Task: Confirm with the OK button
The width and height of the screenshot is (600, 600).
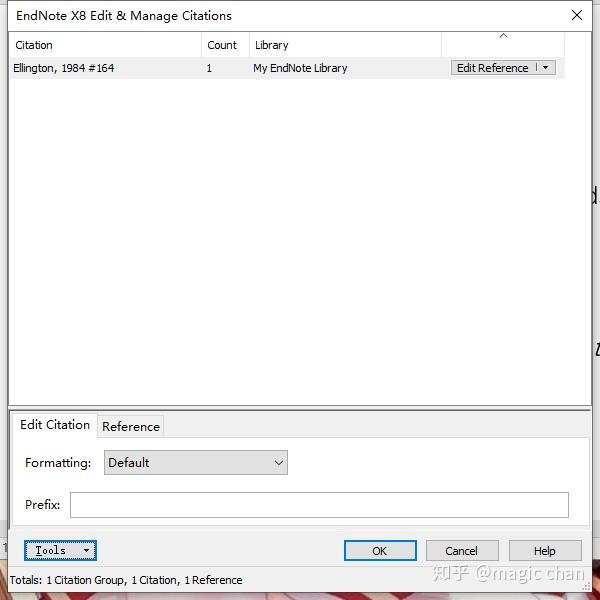Action: tap(380, 551)
